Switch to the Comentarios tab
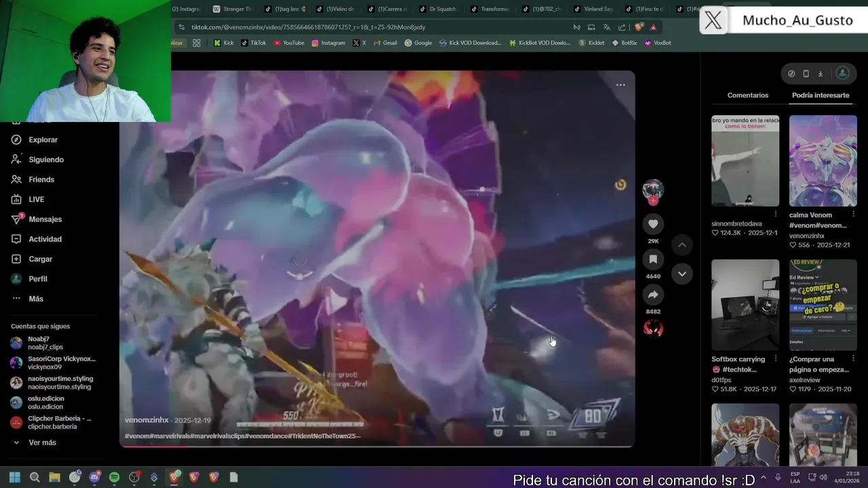This screenshot has width=868, height=488. [x=748, y=96]
